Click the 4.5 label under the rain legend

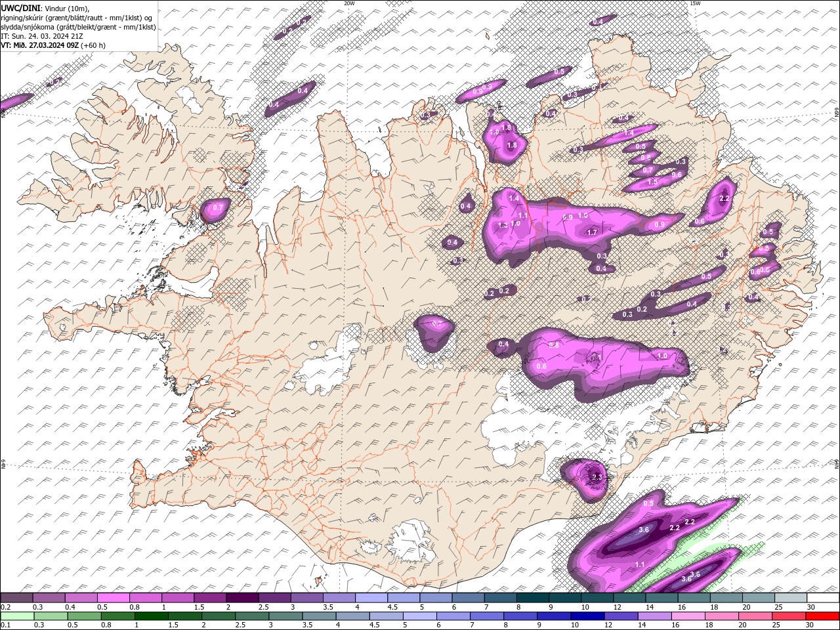(x=374, y=625)
